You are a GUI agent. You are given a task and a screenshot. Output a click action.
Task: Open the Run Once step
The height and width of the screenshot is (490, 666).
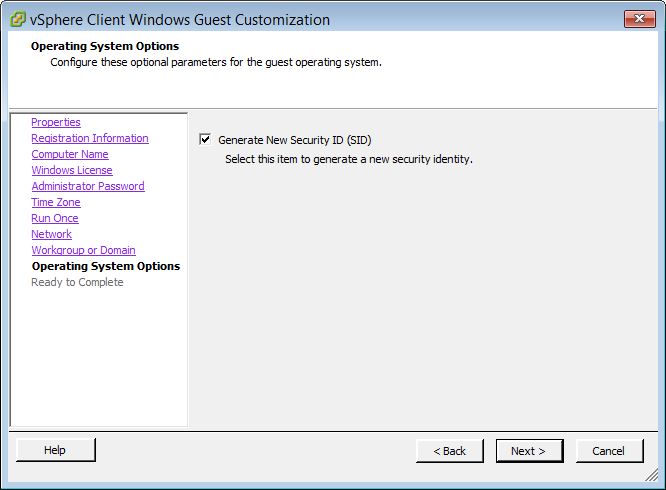point(55,218)
